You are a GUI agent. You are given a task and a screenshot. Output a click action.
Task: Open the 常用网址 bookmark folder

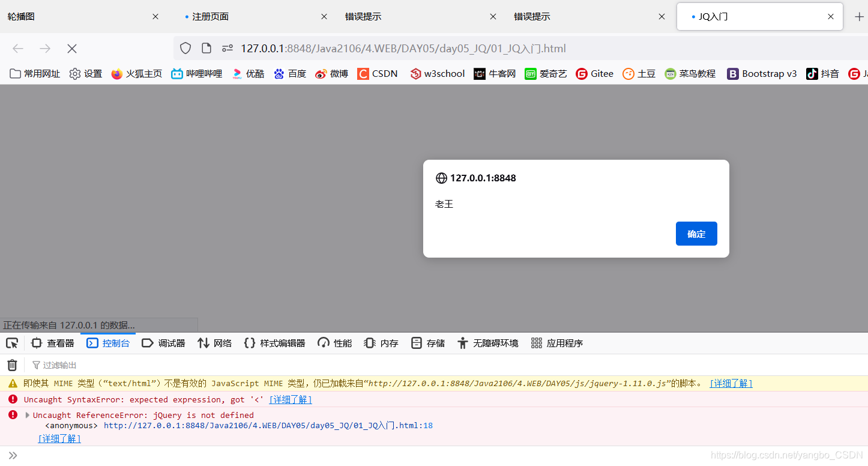point(35,74)
